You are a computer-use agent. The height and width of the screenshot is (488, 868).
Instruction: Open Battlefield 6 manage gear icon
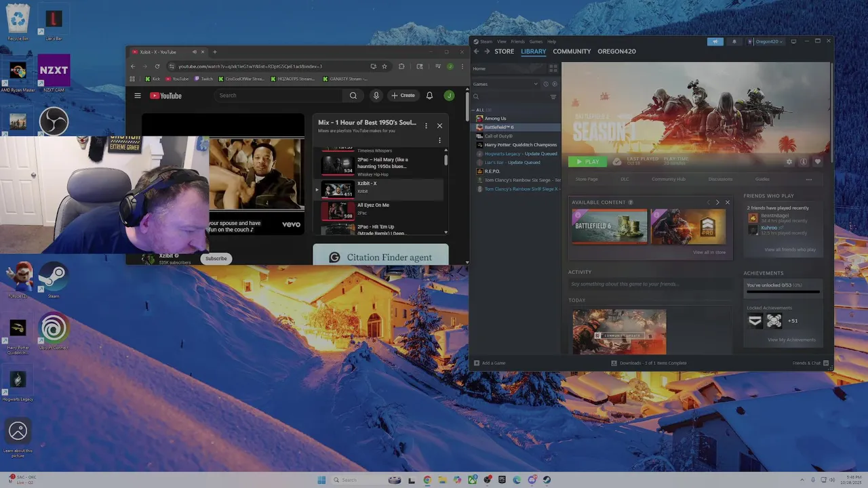789,162
